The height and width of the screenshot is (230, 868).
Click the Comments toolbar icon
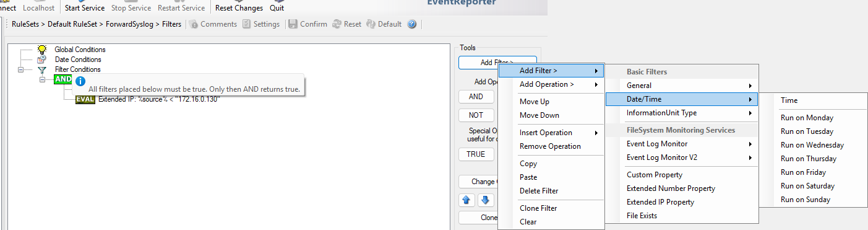tap(194, 24)
